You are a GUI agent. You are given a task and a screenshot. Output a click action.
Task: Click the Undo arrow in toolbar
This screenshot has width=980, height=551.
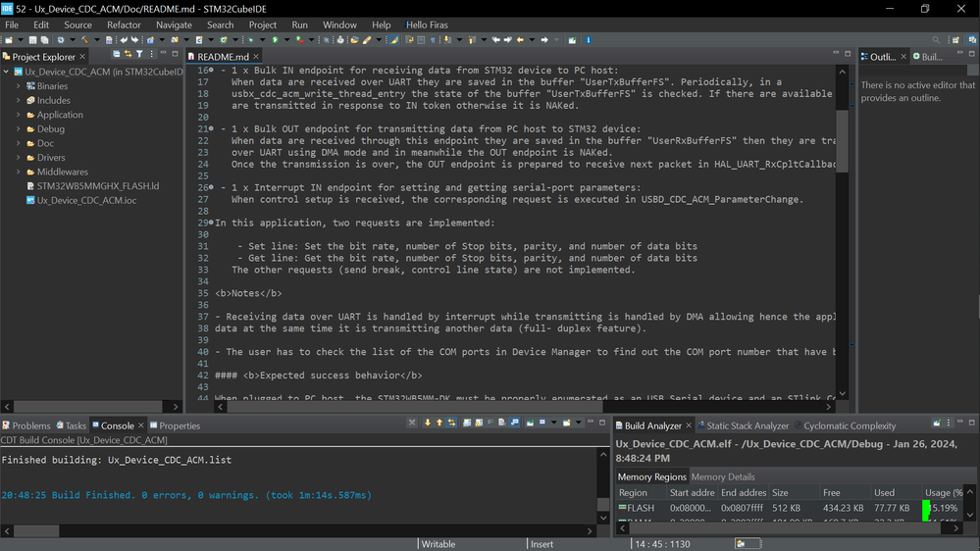[x=124, y=40]
